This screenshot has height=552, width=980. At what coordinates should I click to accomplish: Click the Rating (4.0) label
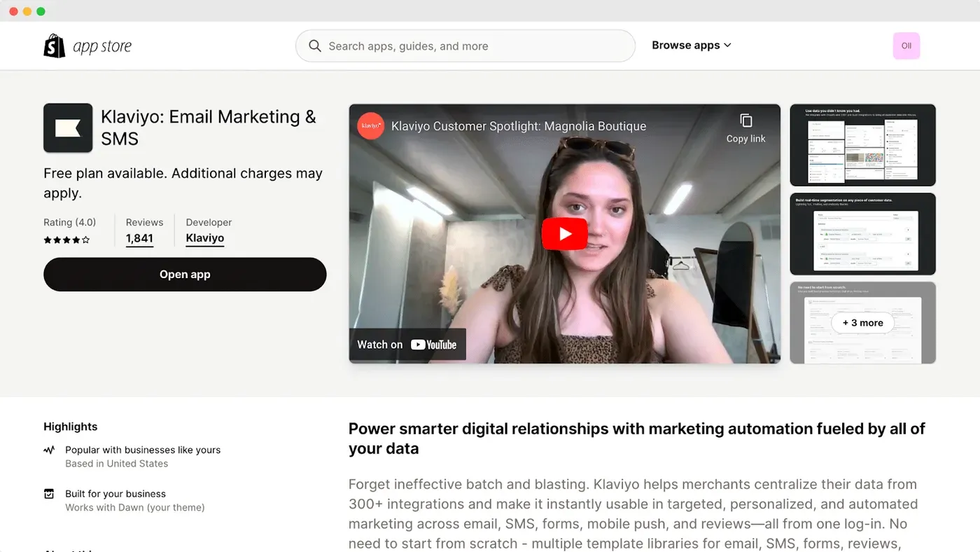tap(70, 222)
